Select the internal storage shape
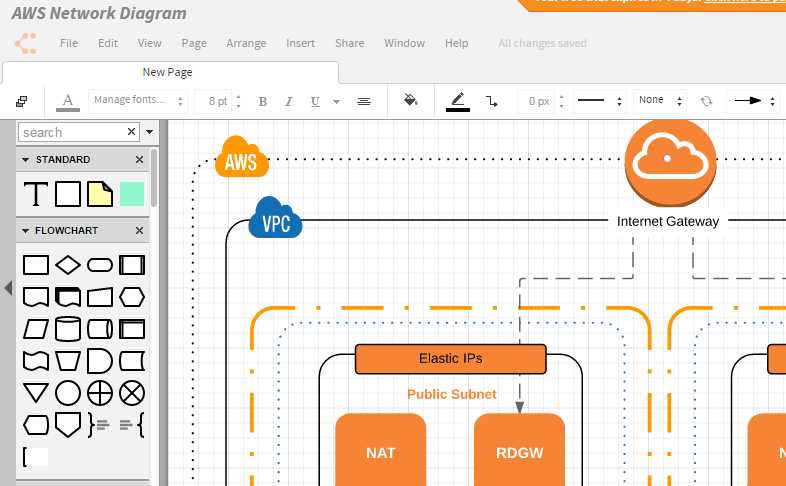The width and height of the screenshot is (786, 486). click(x=132, y=329)
